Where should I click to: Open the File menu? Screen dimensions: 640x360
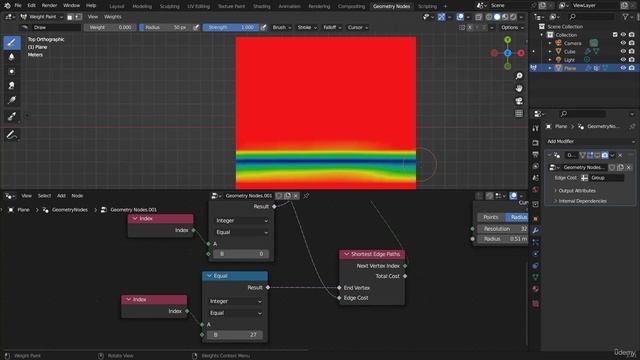click(x=18, y=6)
